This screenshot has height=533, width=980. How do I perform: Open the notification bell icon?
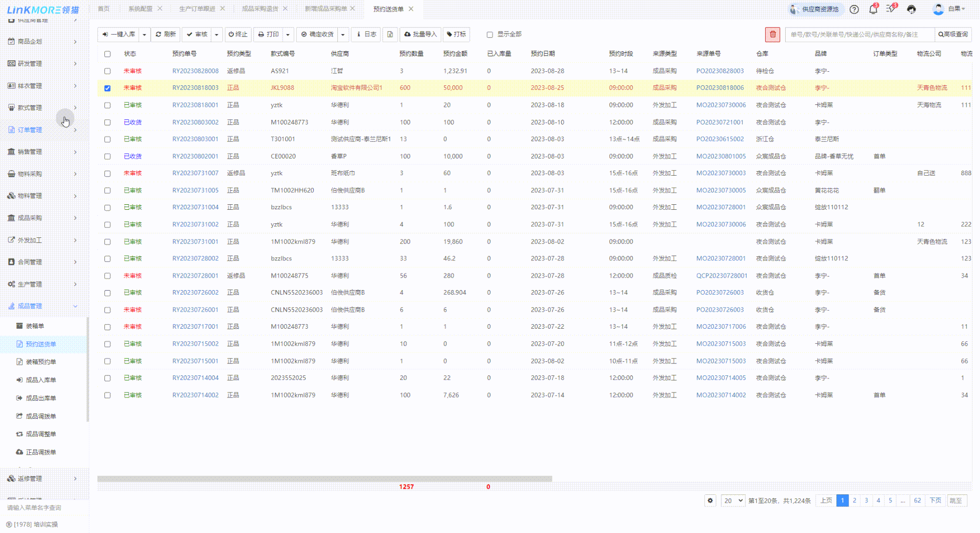point(873,9)
